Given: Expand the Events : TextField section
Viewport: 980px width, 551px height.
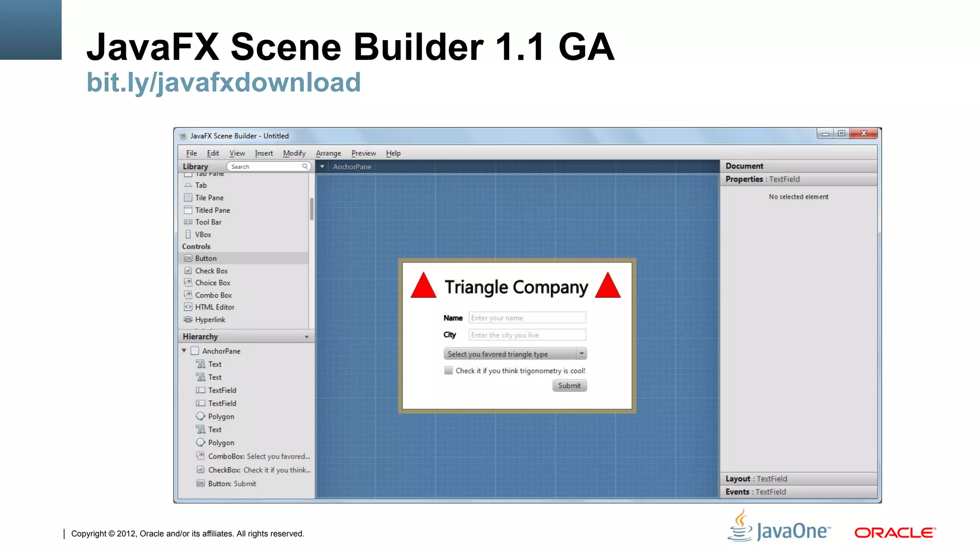Looking at the screenshot, I should tap(799, 492).
